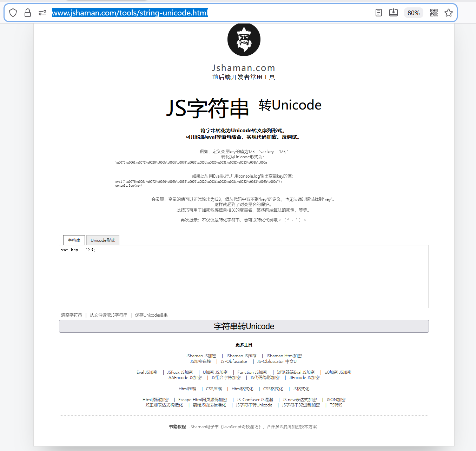This screenshot has height=451, width=476.
Task: Open TS转JS link
Action: click(x=336, y=405)
